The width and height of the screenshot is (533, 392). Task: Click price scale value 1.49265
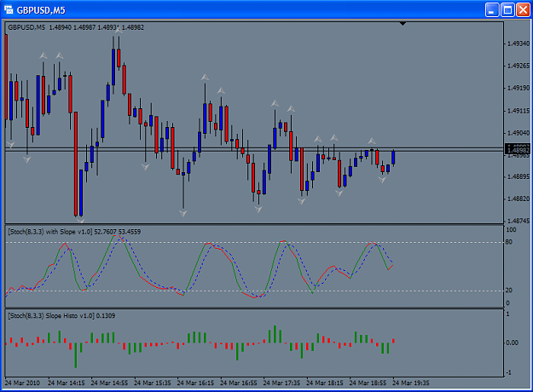click(518, 66)
